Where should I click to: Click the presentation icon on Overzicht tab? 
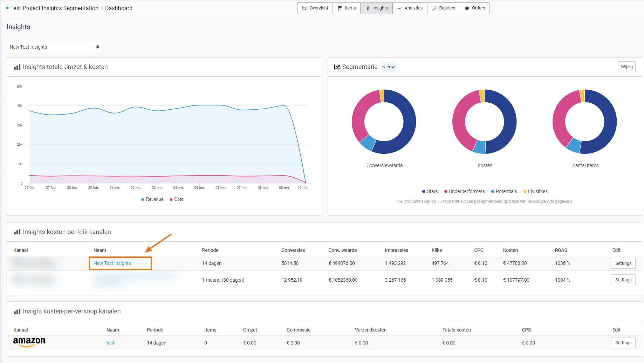(x=304, y=8)
